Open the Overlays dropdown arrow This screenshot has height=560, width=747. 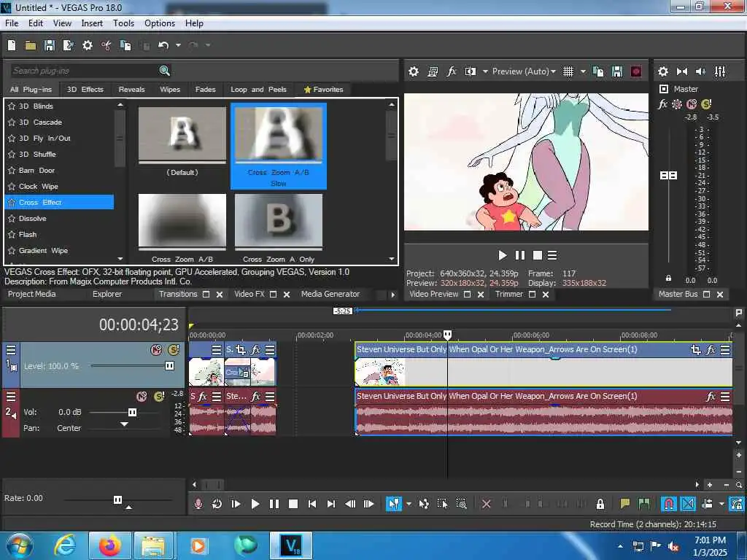pyautogui.click(x=583, y=71)
